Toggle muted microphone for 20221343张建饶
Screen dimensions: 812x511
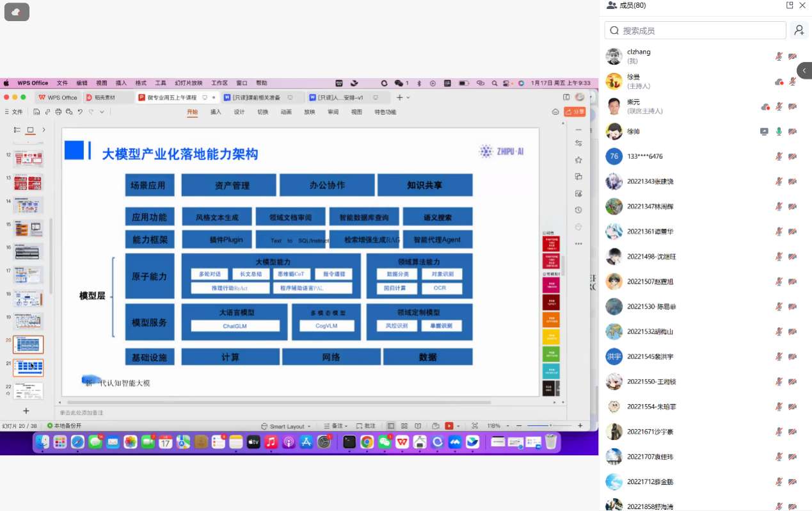(x=779, y=181)
